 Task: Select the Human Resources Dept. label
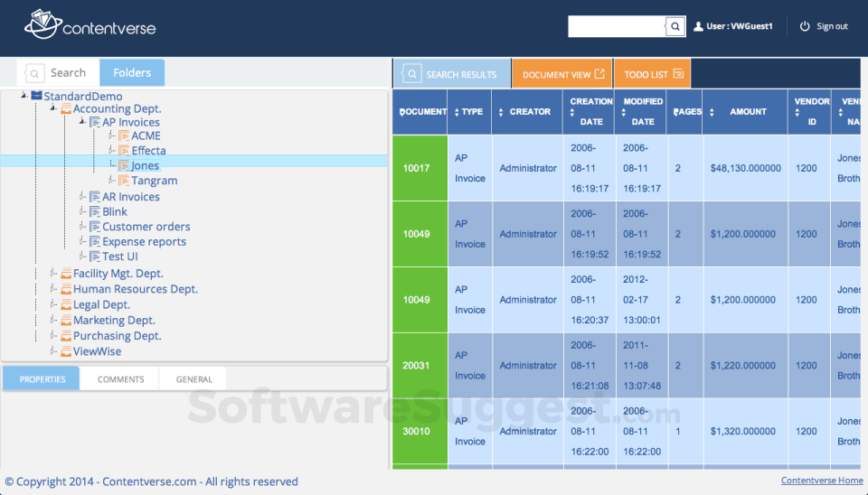[136, 289]
